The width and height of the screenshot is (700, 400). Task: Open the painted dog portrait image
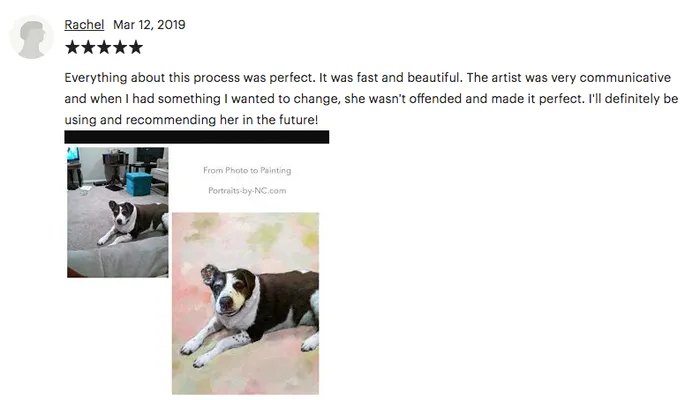(x=246, y=304)
